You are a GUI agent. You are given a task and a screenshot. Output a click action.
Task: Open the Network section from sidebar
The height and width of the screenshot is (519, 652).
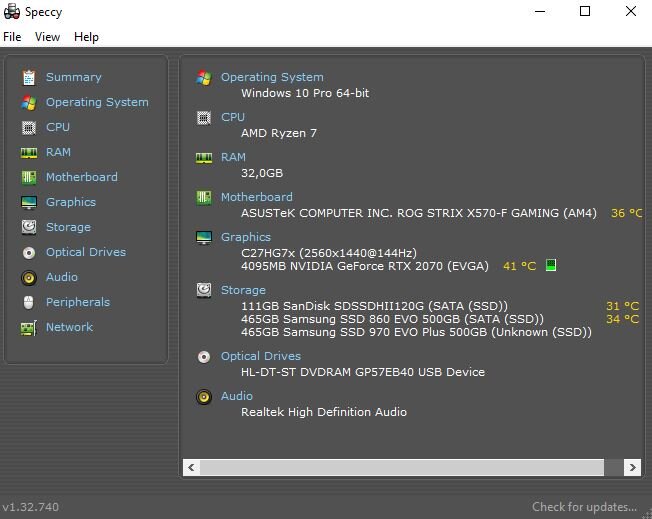[69, 327]
